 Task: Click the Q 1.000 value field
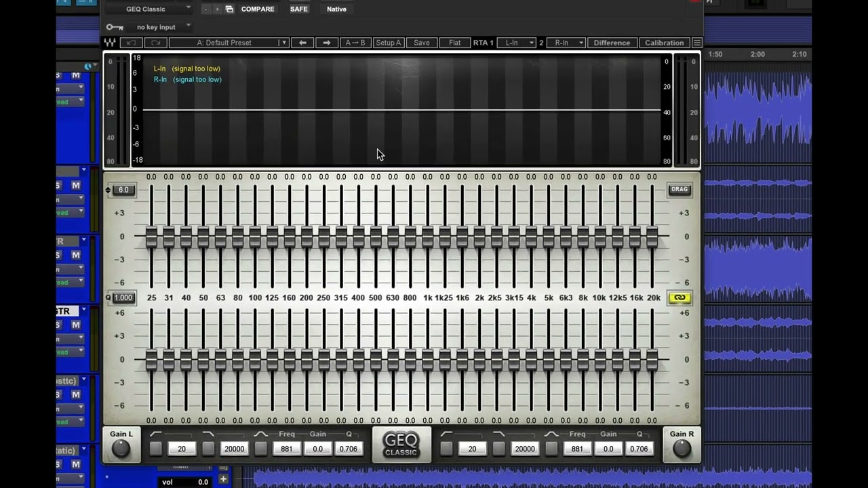click(x=123, y=298)
